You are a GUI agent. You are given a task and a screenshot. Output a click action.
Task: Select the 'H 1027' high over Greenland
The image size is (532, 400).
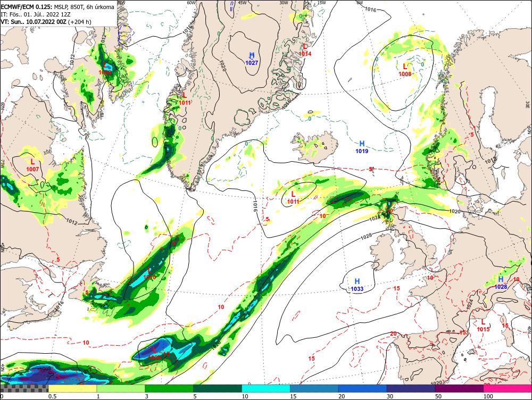[252, 59]
